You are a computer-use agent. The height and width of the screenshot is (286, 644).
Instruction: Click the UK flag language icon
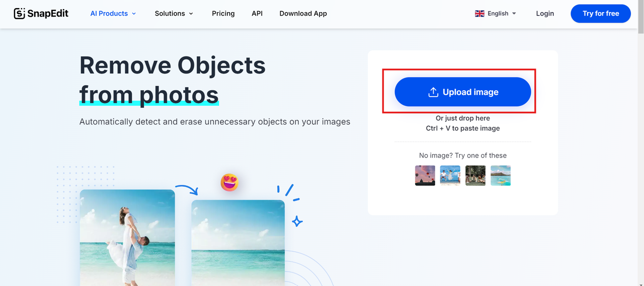(479, 14)
